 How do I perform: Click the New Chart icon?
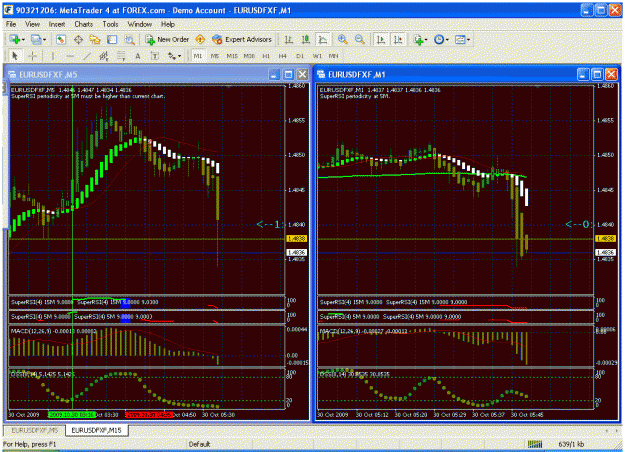(x=14, y=39)
